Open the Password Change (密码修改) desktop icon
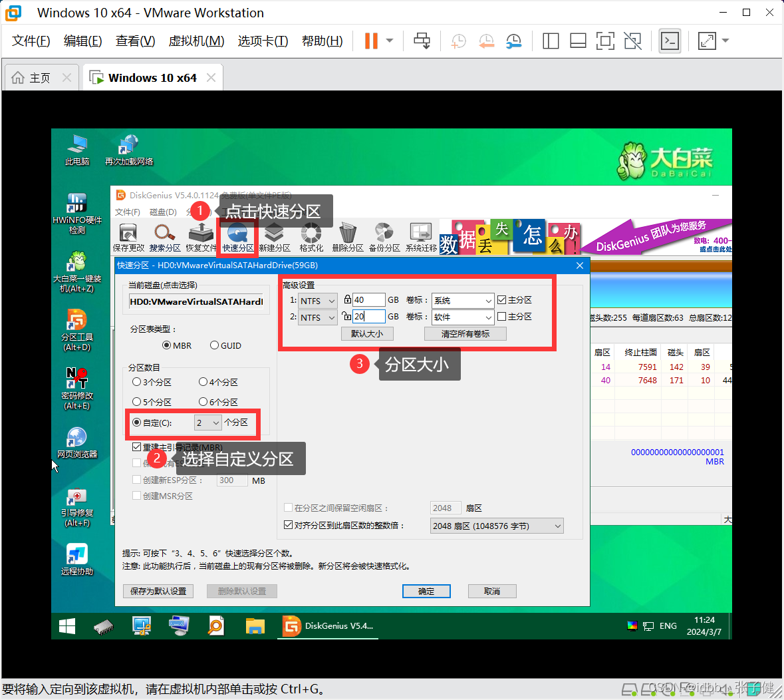Screen dimensions: 784x700 [x=77, y=389]
